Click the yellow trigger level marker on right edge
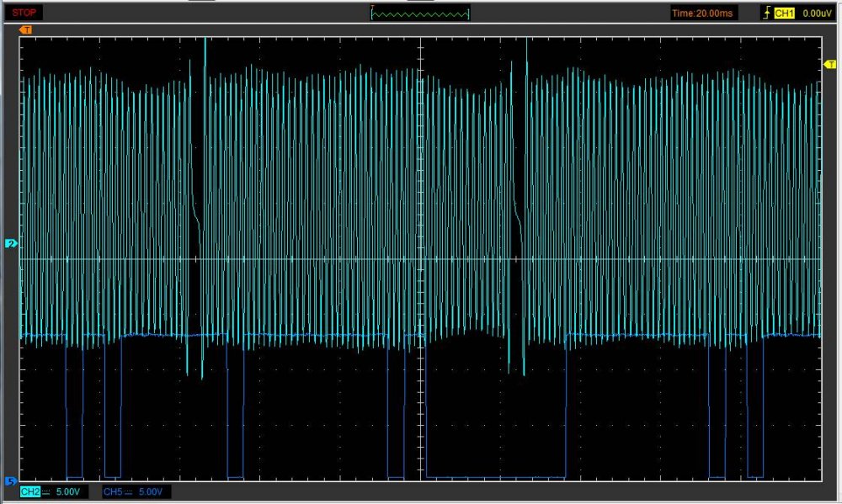 829,65
